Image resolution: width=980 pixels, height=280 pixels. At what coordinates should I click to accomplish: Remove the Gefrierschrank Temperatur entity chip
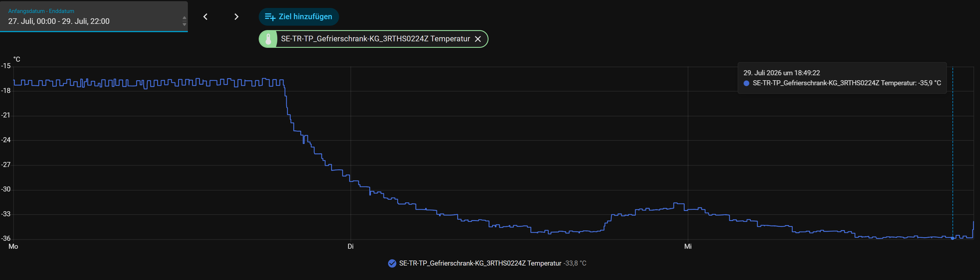click(478, 39)
